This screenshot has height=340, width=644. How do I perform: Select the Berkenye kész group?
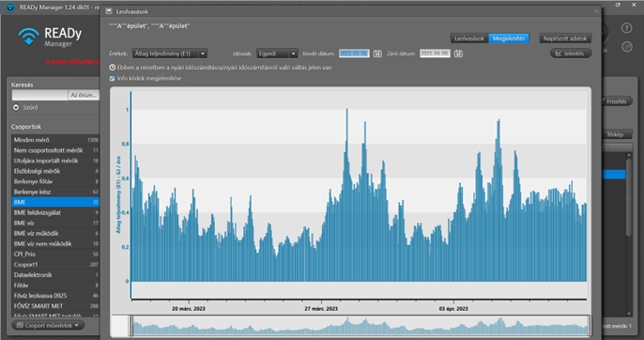[x=55, y=192]
